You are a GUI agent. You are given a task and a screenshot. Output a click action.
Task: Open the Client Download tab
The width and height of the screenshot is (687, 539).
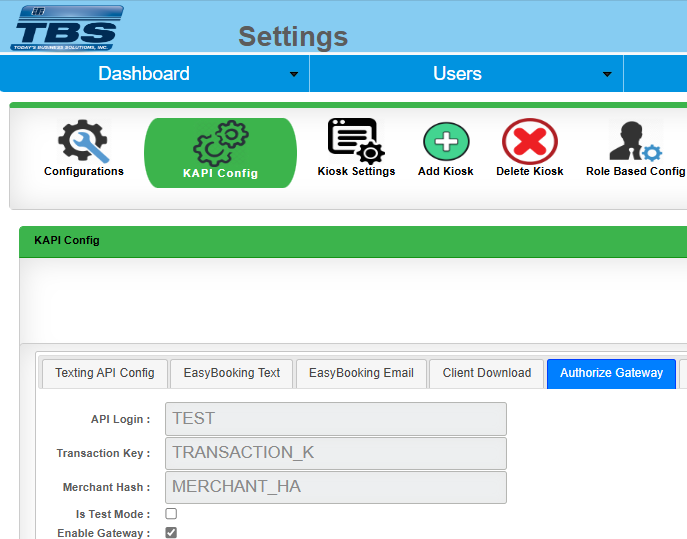(486, 373)
